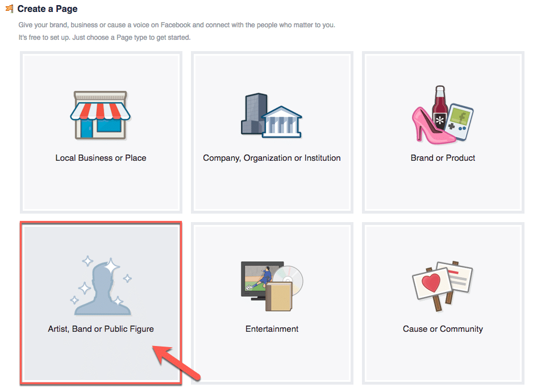The width and height of the screenshot is (537, 392).
Task: Click the orange flag icon beside Create a Page
Action: pos(10,9)
